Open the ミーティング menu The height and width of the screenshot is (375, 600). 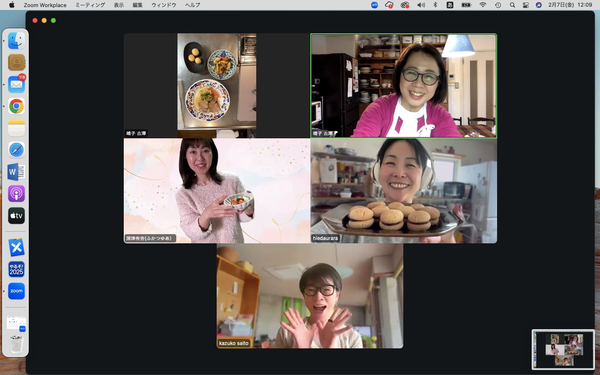(x=90, y=5)
